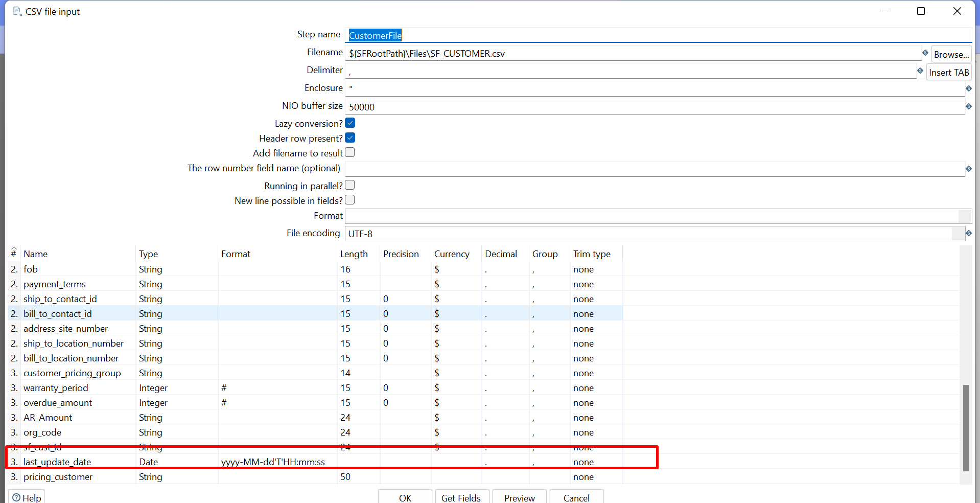
Task: Open Help via the question mark icon
Action: (17, 497)
